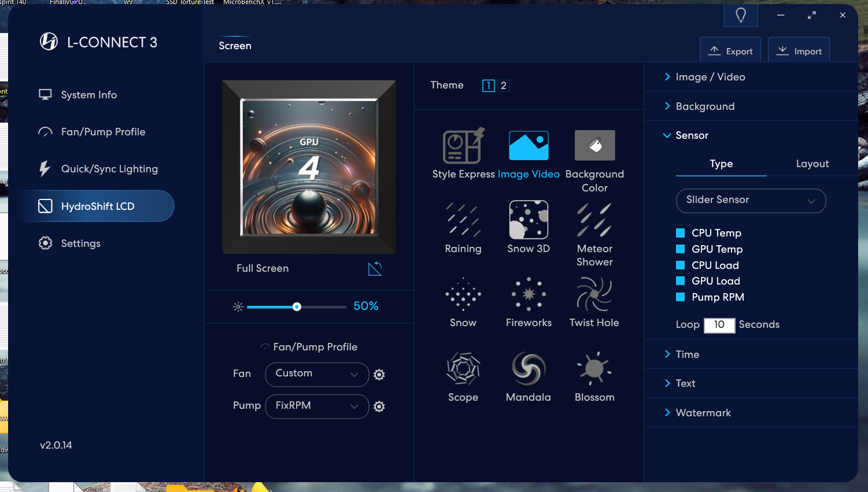Select HydroShift LCD in sidebar
The image size is (868, 492).
pos(96,206)
